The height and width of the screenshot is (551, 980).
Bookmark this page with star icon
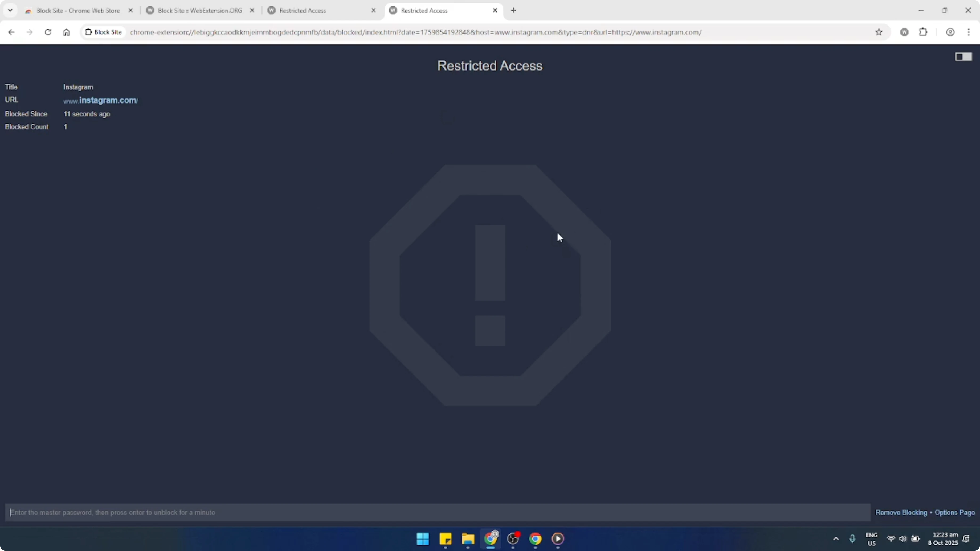[x=879, y=32]
